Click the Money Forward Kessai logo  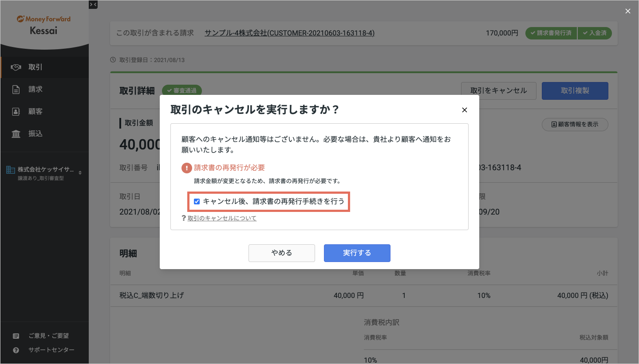pyautogui.click(x=43, y=25)
